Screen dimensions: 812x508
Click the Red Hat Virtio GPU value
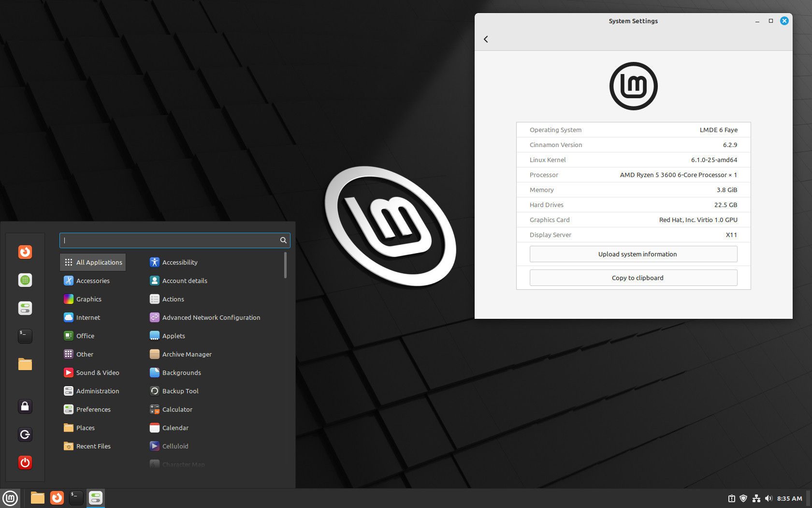(x=698, y=220)
